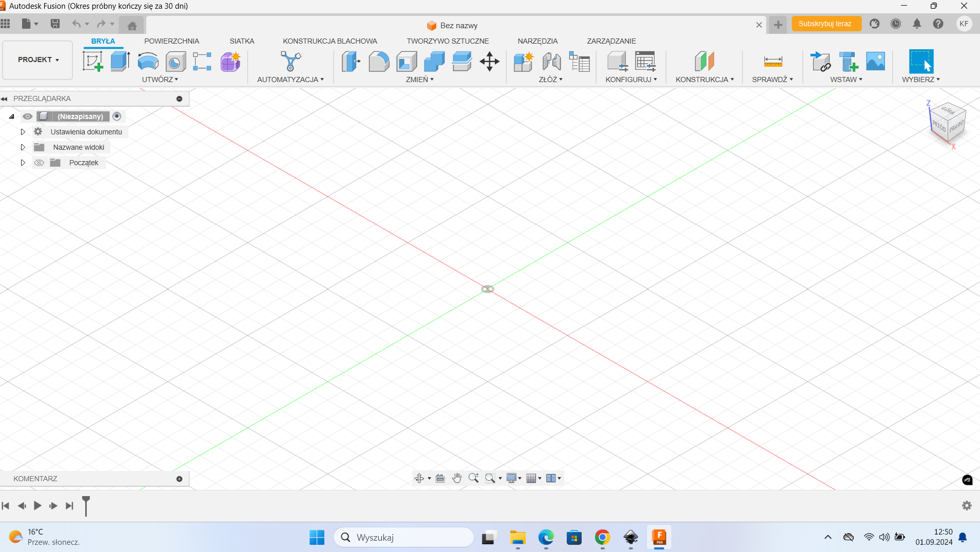Screen dimensions: 980x552
Task: Switch to the POWIERZCHNIA tab
Action: [171, 41]
